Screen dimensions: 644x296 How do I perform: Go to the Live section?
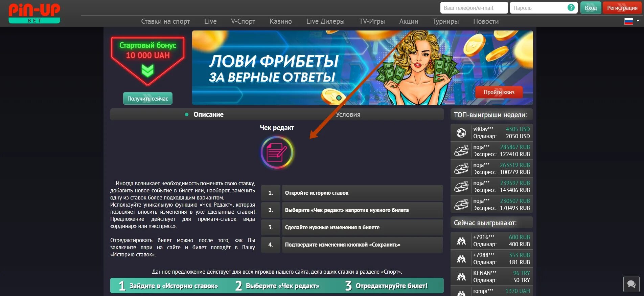point(210,21)
